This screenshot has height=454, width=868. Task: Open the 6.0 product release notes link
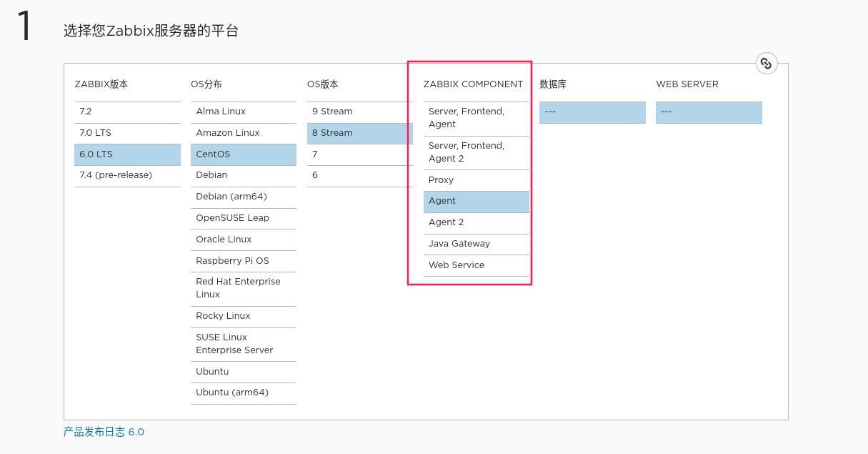click(x=104, y=432)
